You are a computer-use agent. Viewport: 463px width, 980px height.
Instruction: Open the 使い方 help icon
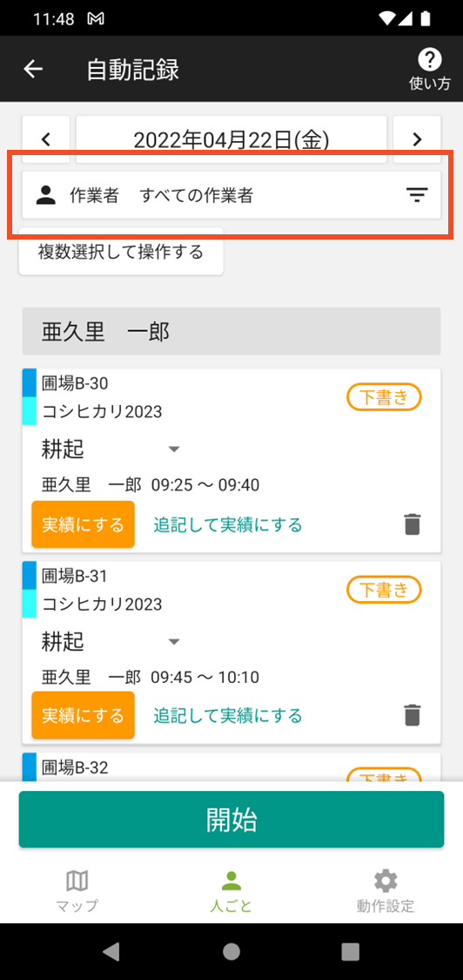tap(429, 70)
